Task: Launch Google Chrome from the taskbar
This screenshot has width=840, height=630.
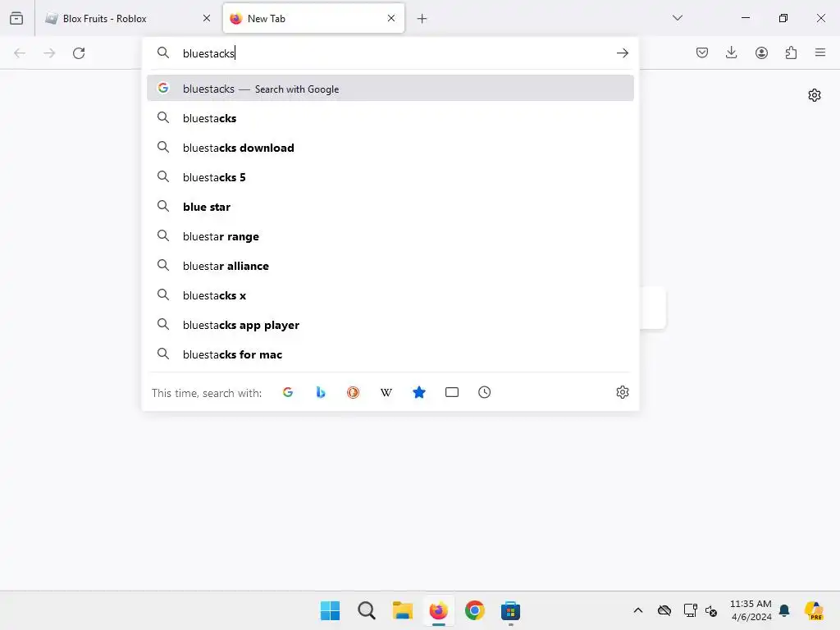Action: pos(475,610)
